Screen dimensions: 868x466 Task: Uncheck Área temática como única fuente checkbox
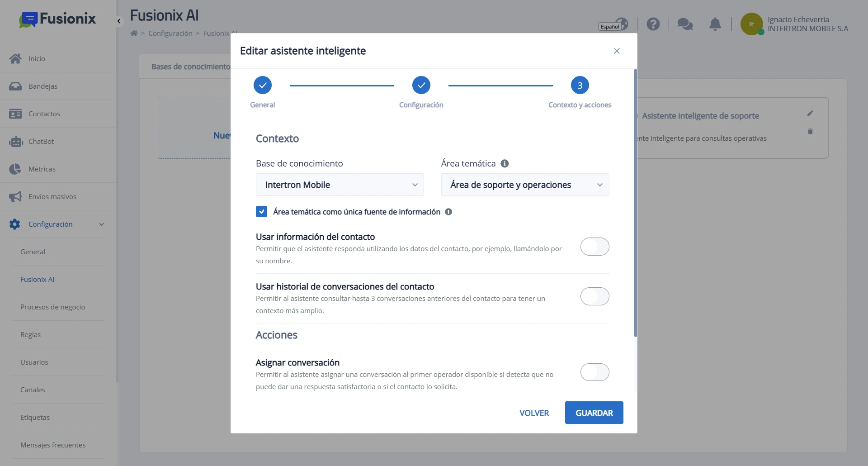pyautogui.click(x=261, y=212)
